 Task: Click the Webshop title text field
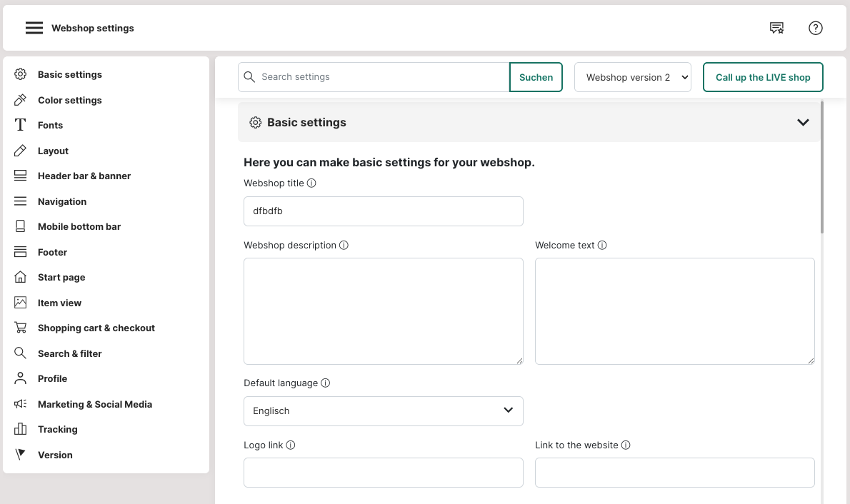click(x=383, y=211)
